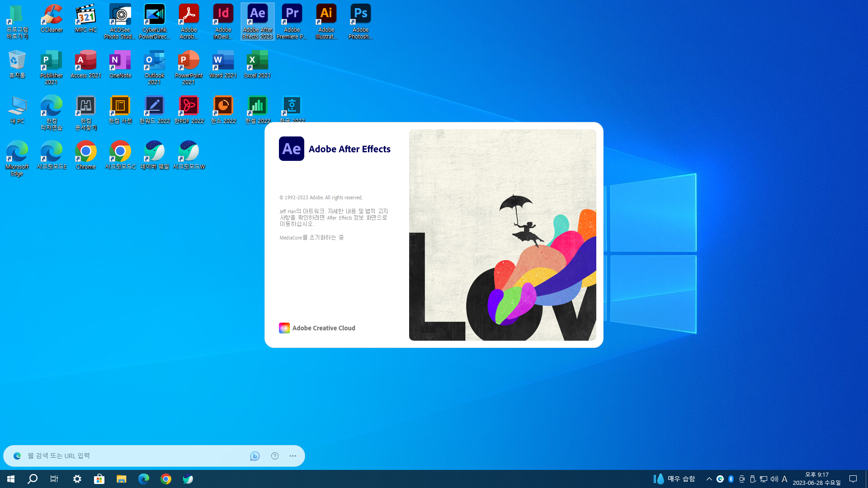Open the three-dot menu in the Edge search bar
The image size is (868, 488).
293,456
